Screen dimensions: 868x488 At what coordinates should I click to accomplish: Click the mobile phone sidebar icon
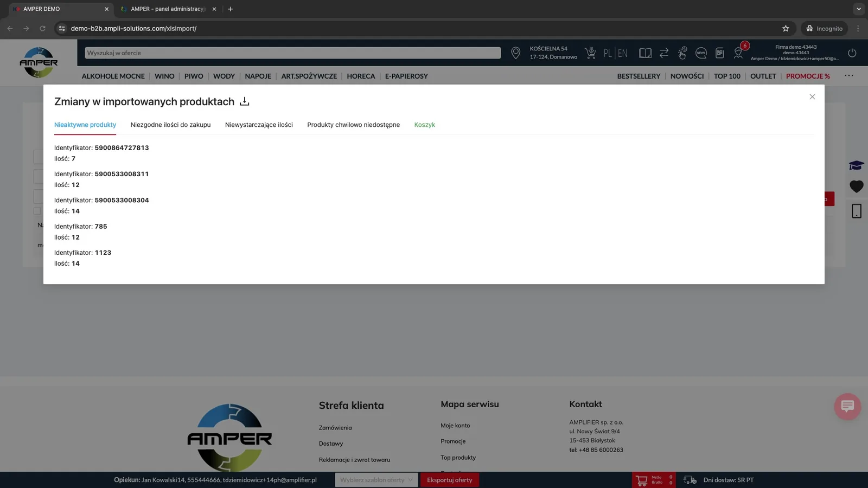pos(857,211)
